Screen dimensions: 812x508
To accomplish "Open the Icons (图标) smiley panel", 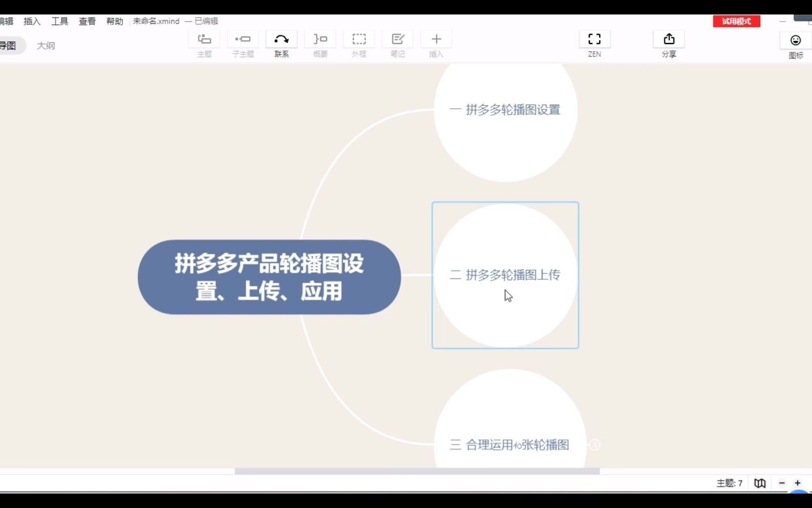I will 796,40.
